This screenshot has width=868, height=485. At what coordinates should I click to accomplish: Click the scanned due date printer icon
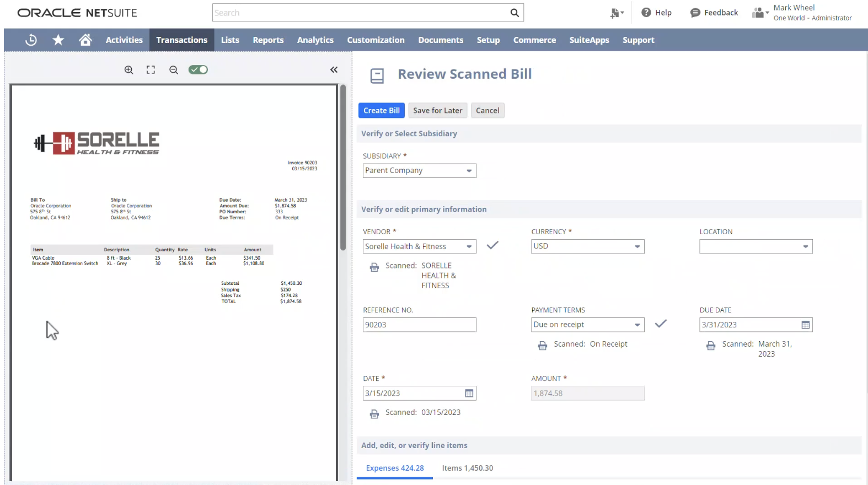tap(711, 346)
